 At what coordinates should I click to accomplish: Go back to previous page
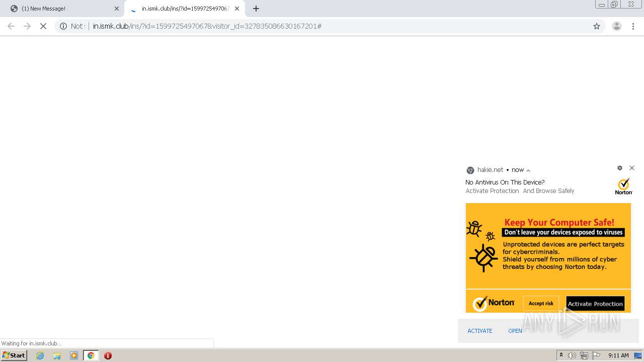pyautogui.click(x=11, y=26)
